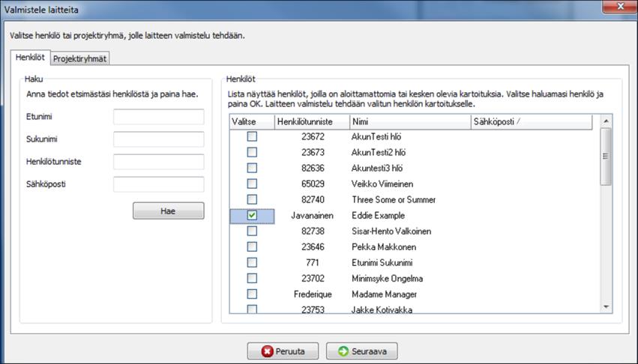Click the red cancel icon on Peruuta
Screen dimensions: 638x364
pos(268,351)
